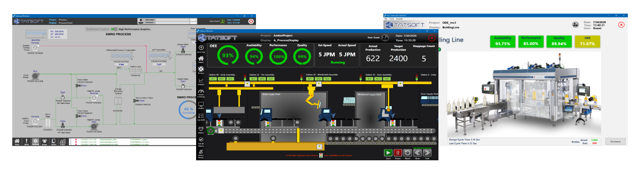
Task: Click Pause button in Andon window
Action: pyautogui.click(x=398, y=152)
